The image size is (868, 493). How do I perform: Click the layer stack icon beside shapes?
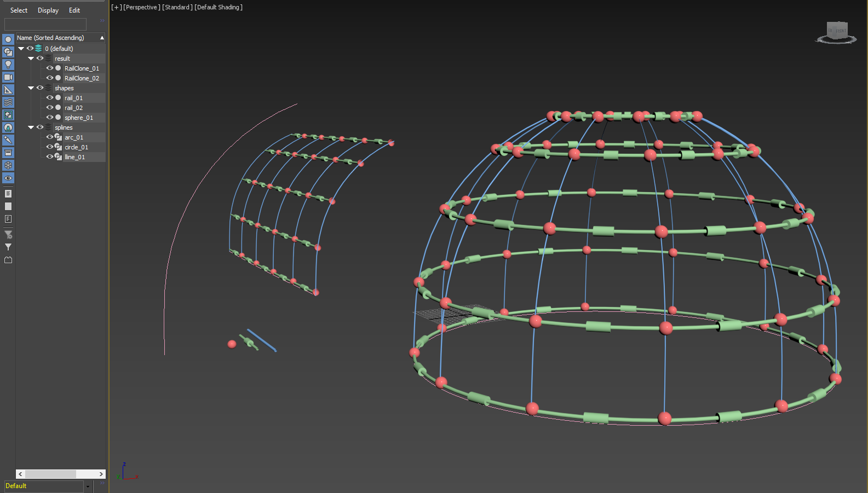[48, 88]
